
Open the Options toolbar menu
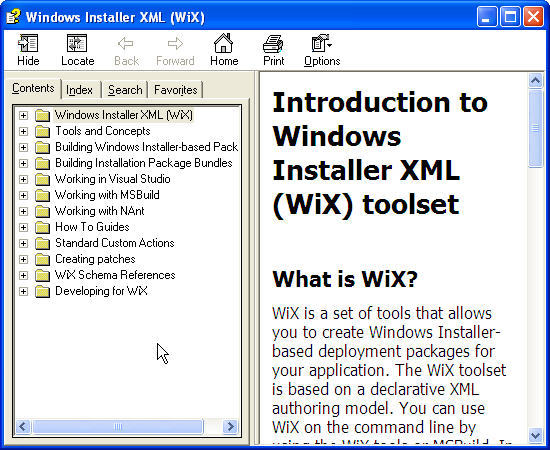[x=322, y=50]
